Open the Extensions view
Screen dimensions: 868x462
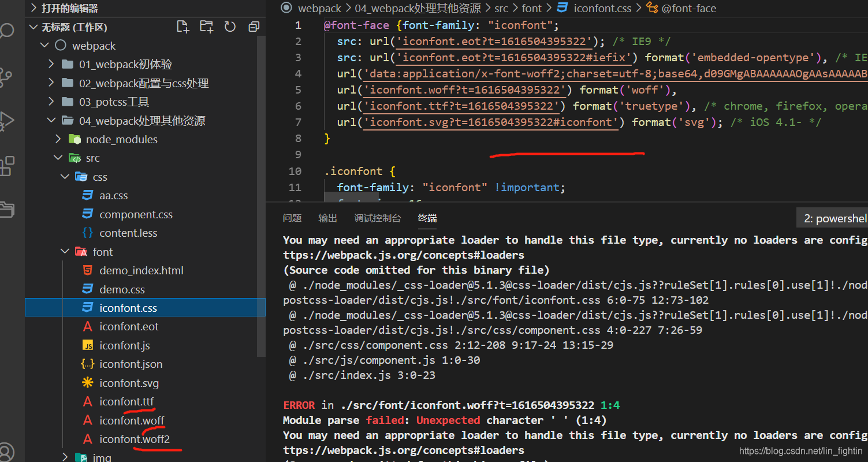pyautogui.click(x=6, y=166)
